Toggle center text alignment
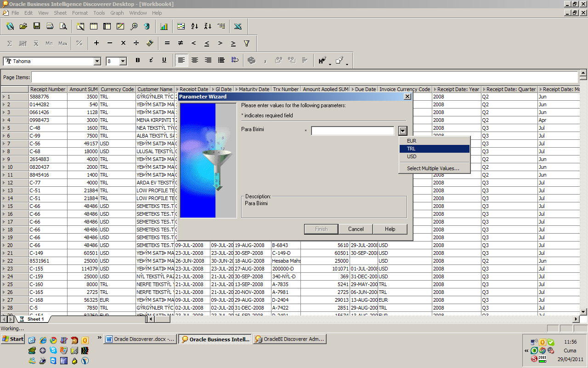The width and height of the screenshot is (588, 368). [x=194, y=60]
